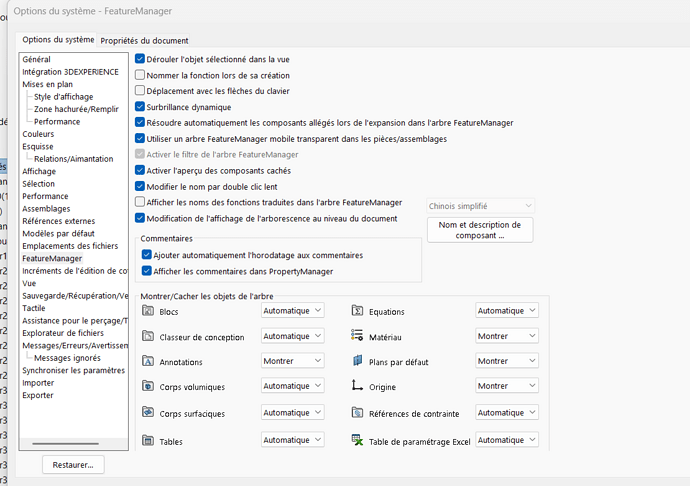The width and height of the screenshot is (690, 486).
Task: Open the Corps volumiques dropdown
Action: coord(293,386)
